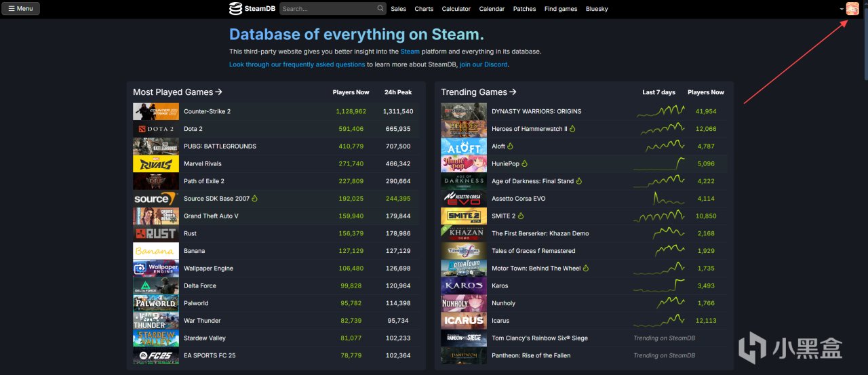Click the Dota 2 logo thumbnail
The width and height of the screenshot is (868, 375).
pyautogui.click(x=156, y=129)
